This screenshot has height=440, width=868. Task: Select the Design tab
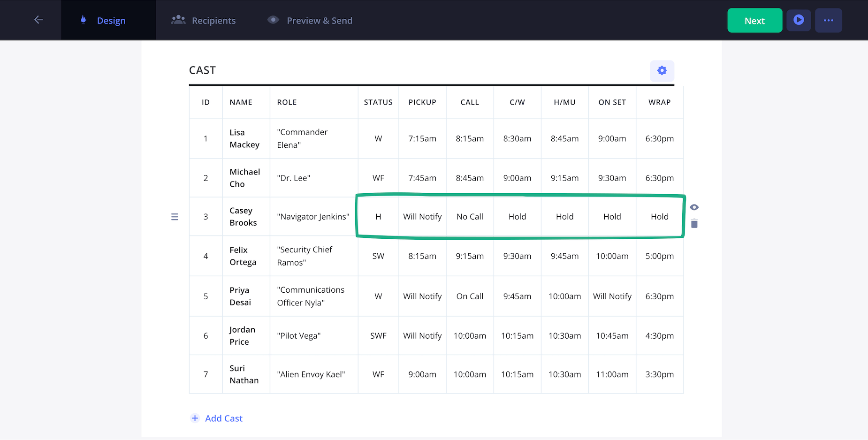103,21
